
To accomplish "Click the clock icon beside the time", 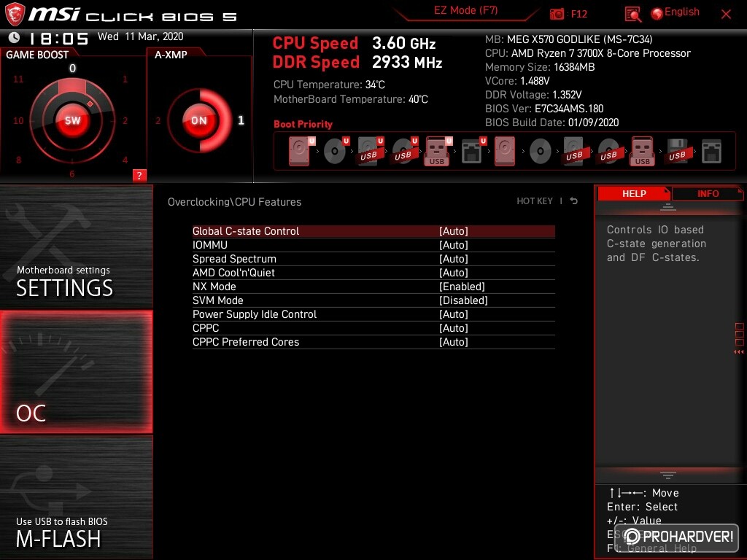I will (15, 37).
